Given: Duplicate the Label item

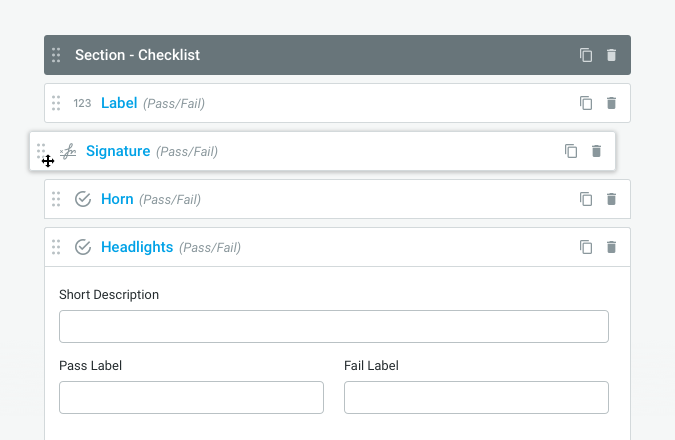Looking at the screenshot, I should [x=586, y=103].
